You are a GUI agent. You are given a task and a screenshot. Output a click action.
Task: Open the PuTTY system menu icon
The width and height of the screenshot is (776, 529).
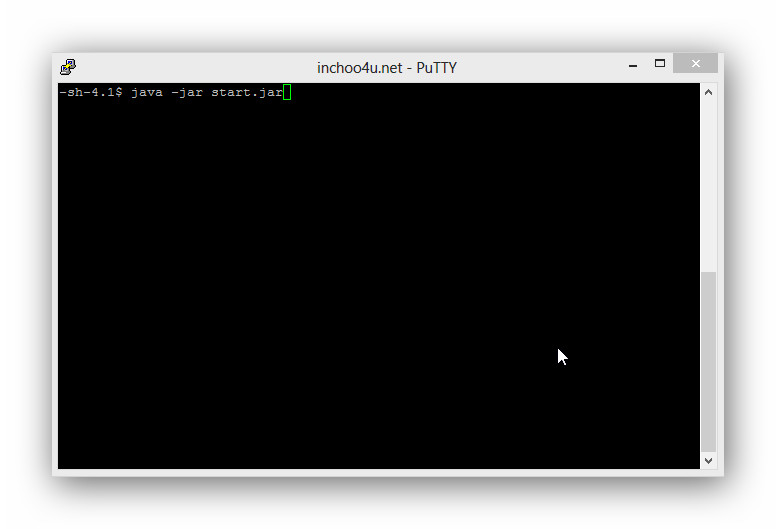[68, 67]
